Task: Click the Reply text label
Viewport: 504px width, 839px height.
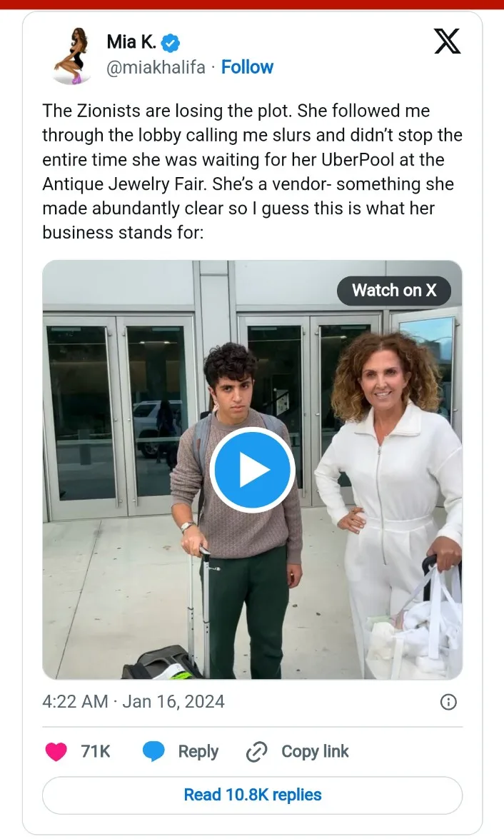Action: tap(198, 751)
